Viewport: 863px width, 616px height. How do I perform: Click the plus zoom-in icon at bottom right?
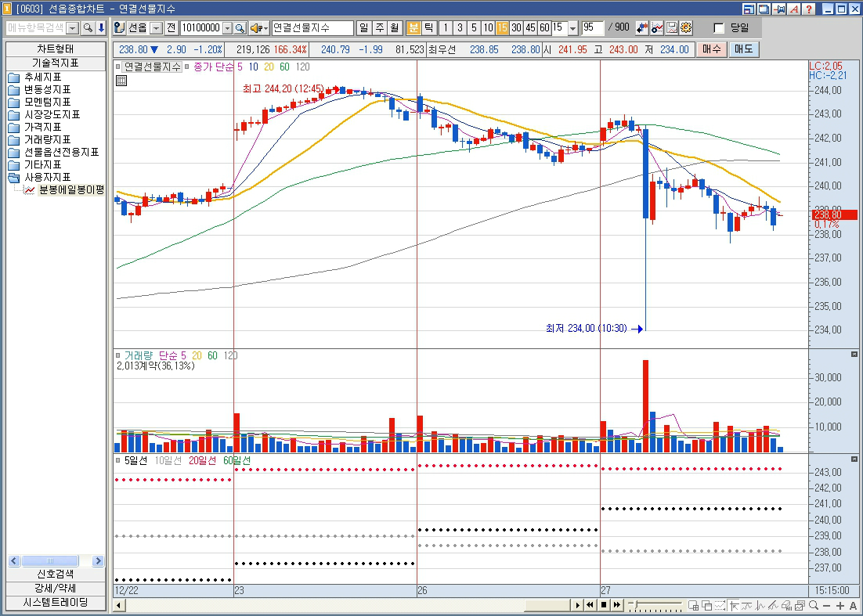(x=840, y=605)
